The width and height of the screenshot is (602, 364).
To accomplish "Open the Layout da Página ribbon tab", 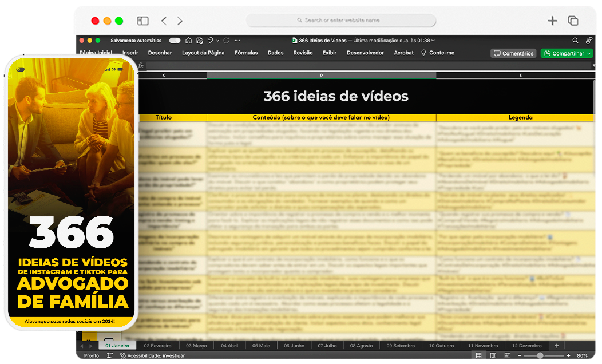I will (203, 53).
